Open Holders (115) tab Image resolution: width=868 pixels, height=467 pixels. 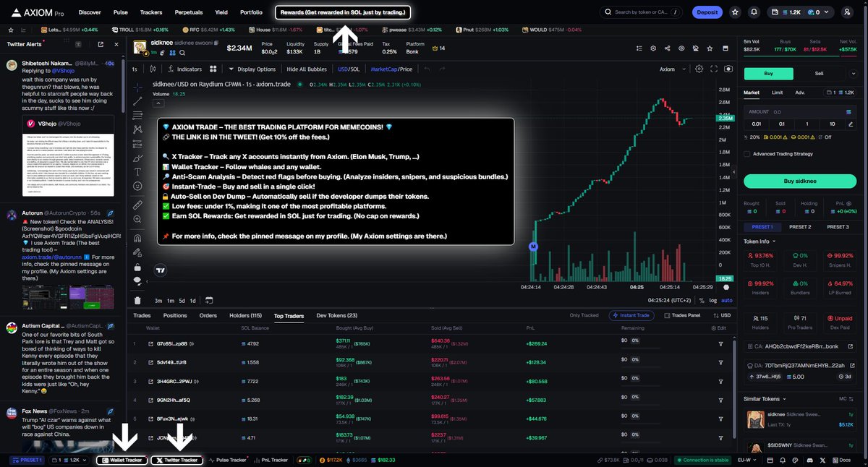245,316
